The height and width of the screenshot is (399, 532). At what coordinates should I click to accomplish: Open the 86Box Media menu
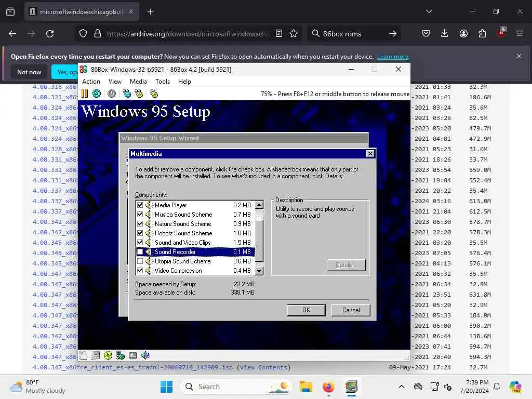coord(138,82)
